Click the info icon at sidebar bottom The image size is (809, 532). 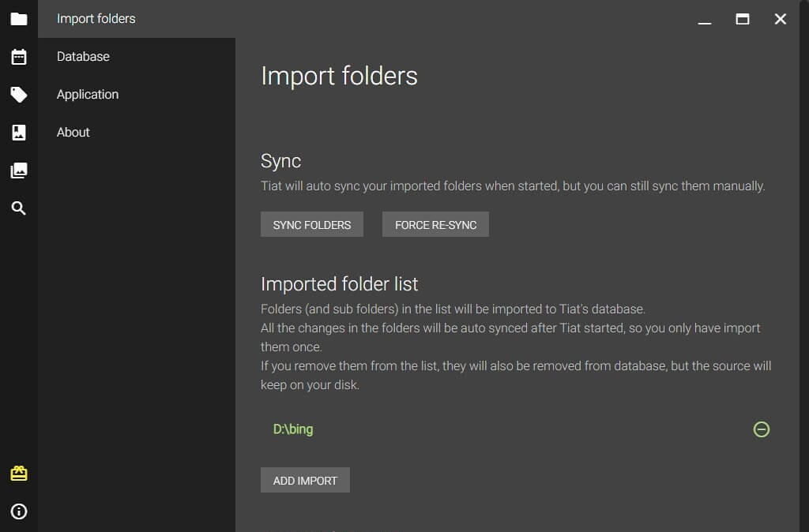(19, 511)
